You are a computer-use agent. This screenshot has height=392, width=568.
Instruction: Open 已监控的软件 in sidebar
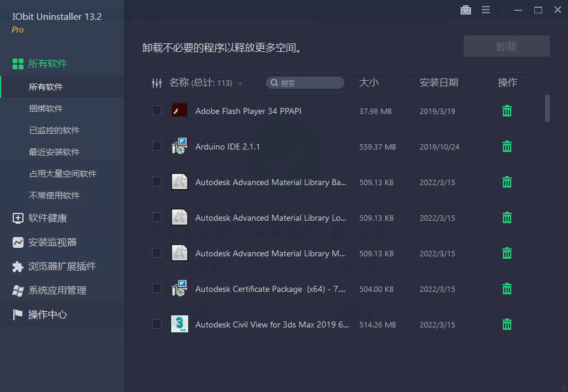[62, 130]
